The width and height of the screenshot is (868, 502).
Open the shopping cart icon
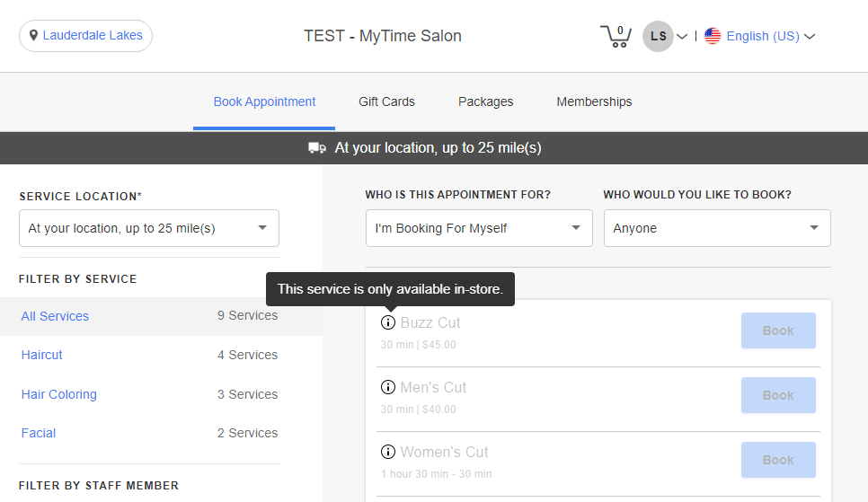[616, 36]
